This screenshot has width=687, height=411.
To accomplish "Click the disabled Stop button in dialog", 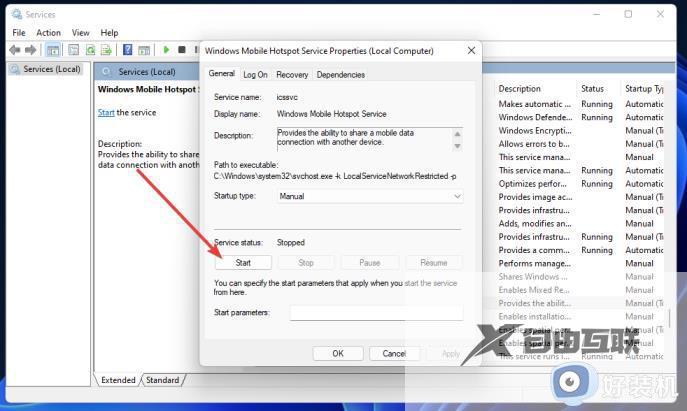I will click(x=306, y=262).
